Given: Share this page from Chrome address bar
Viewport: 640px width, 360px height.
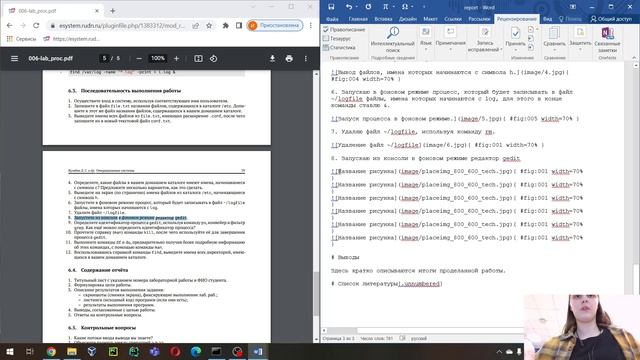Looking at the screenshot, I should [196, 25].
